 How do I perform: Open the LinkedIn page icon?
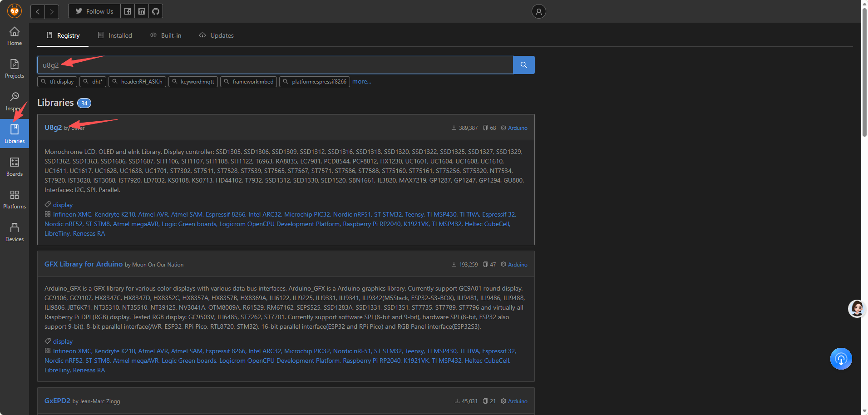[x=142, y=11]
